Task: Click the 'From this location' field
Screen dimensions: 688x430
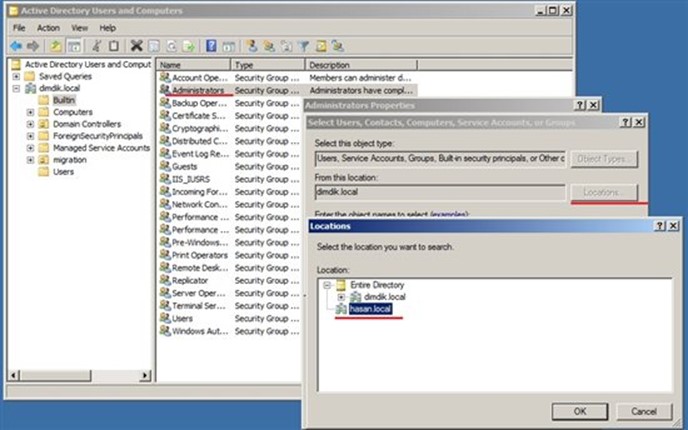Action: pyautogui.click(x=440, y=192)
